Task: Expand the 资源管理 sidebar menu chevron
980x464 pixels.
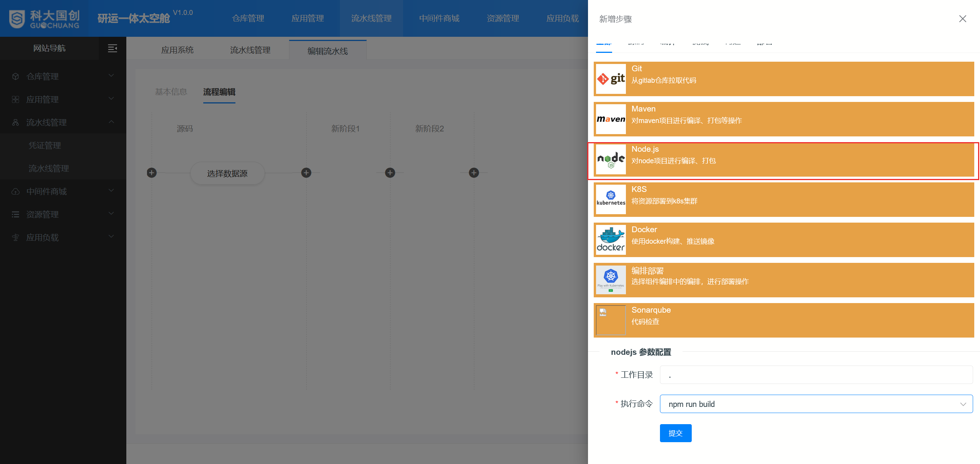Action: pyautogui.click(x=111, y=213)
